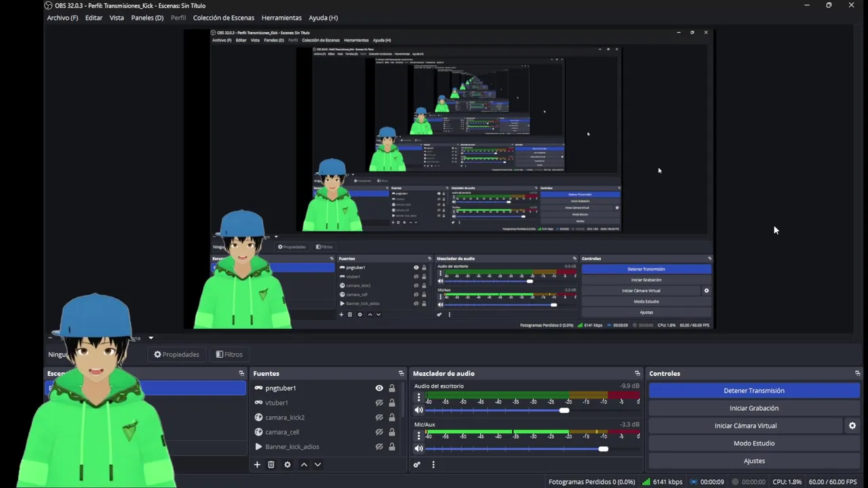
Task: Unlock the pngtuber1 source padlock
Action: point(392,388)
